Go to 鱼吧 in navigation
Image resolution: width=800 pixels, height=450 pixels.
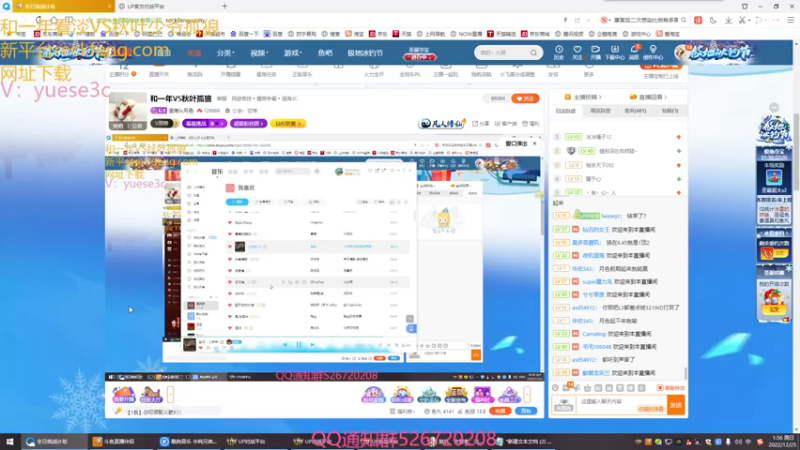(325, 53)
